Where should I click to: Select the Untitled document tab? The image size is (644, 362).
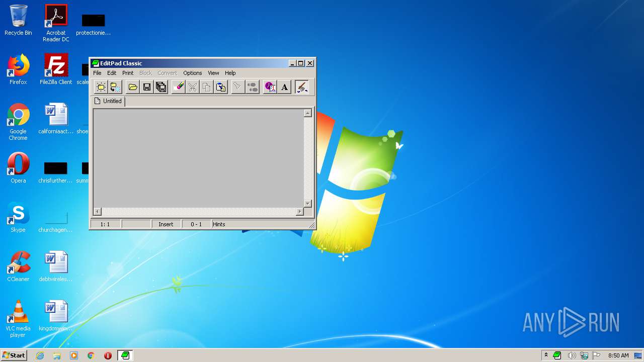pos(108,101)
